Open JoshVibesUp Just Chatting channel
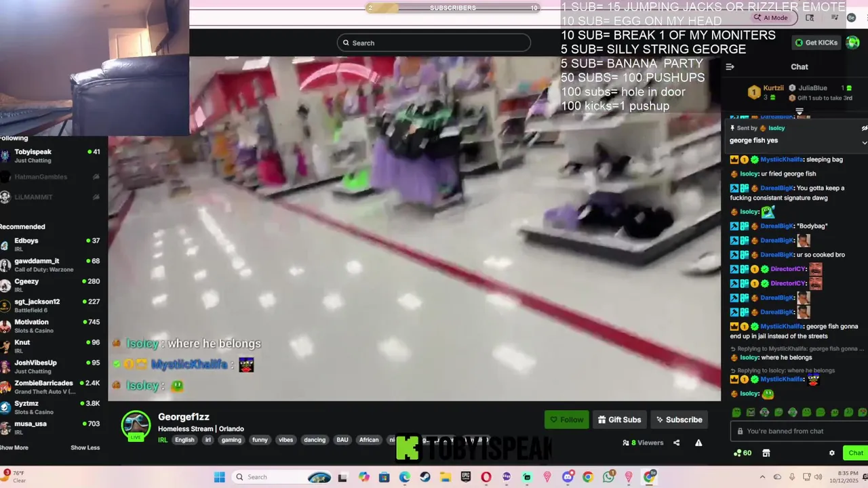Screen dimensions: 868x488 51,367
